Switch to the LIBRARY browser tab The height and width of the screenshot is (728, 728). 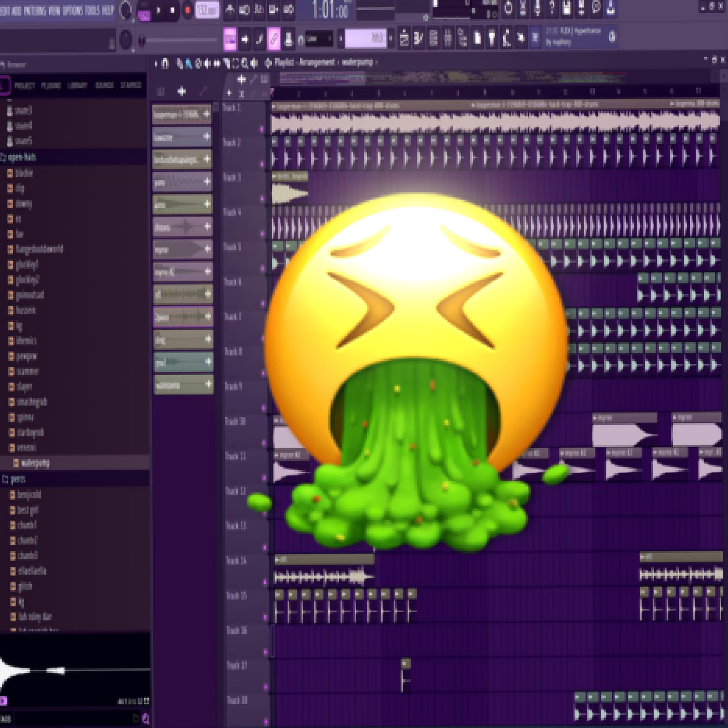pos(78,85)
